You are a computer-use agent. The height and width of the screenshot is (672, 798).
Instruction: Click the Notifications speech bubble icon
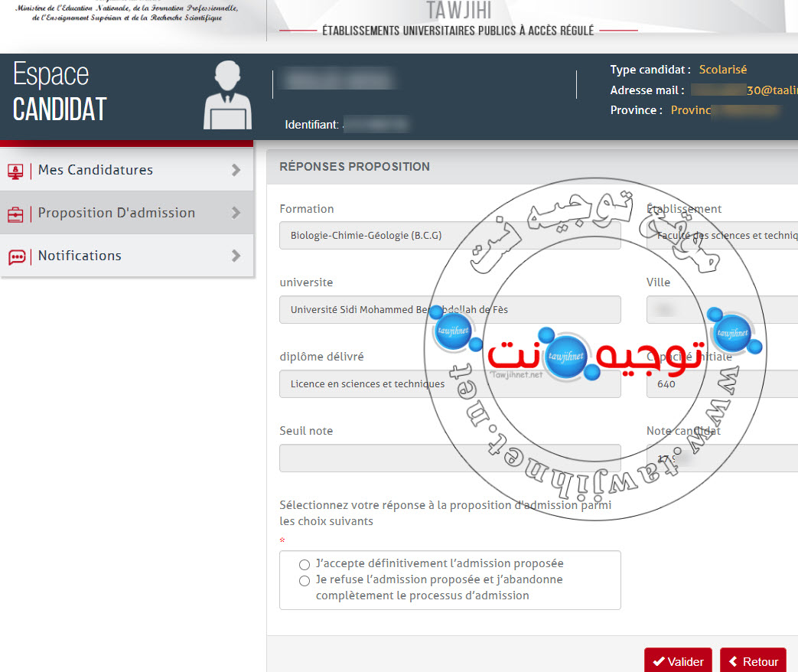click(x=16, y=256)
